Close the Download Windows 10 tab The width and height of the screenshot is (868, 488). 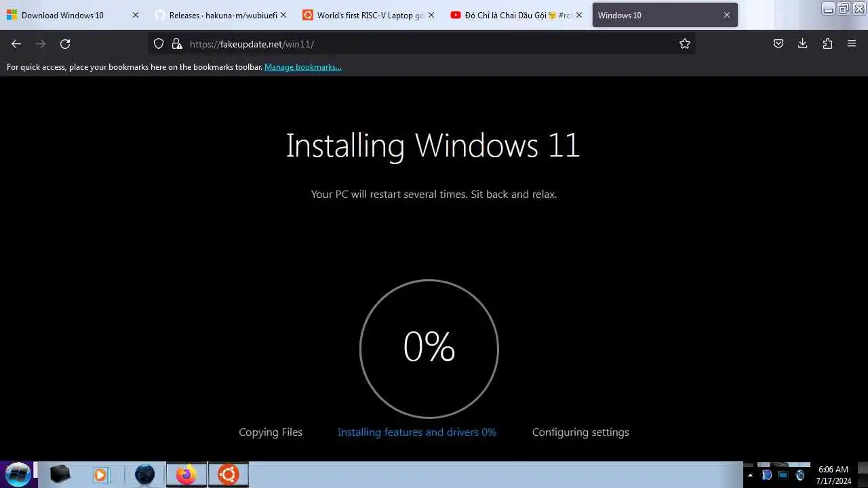(135, 15)
